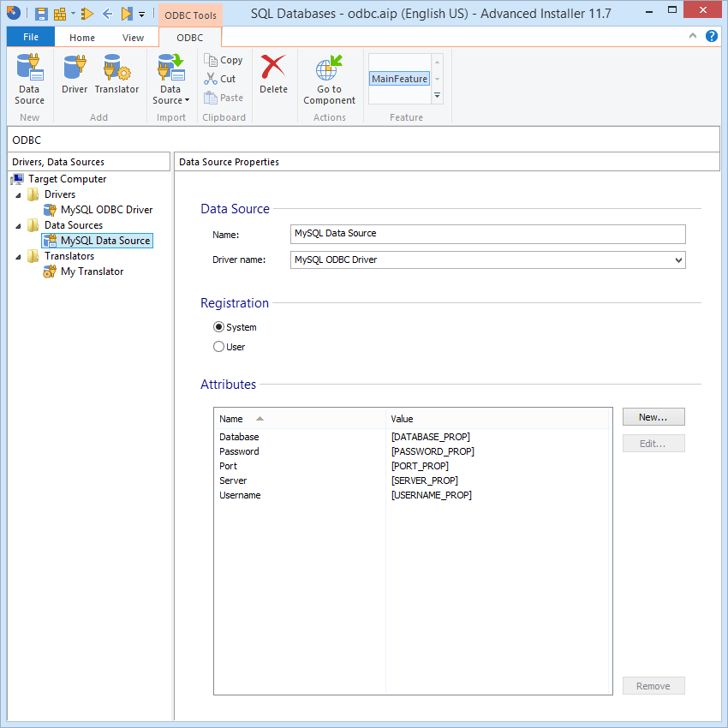728x728 pixels.
Task: Click the Forward navigation icon
Action: (127, 14)
